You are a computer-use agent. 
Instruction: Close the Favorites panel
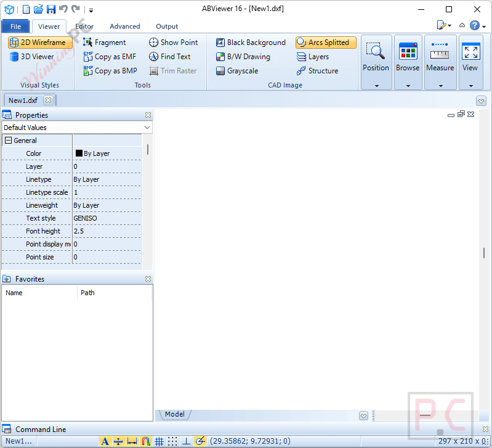(x=148, y=279)
